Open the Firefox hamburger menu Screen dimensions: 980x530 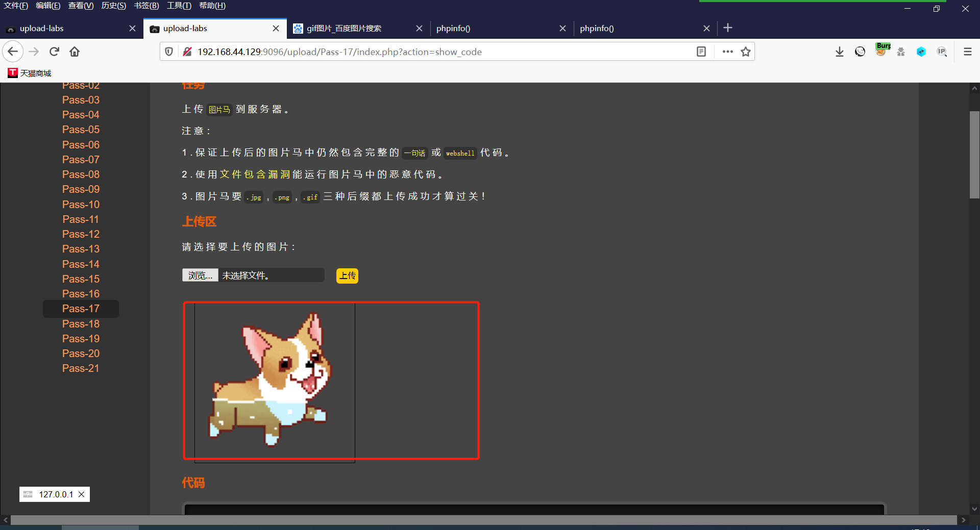(967, 52)
